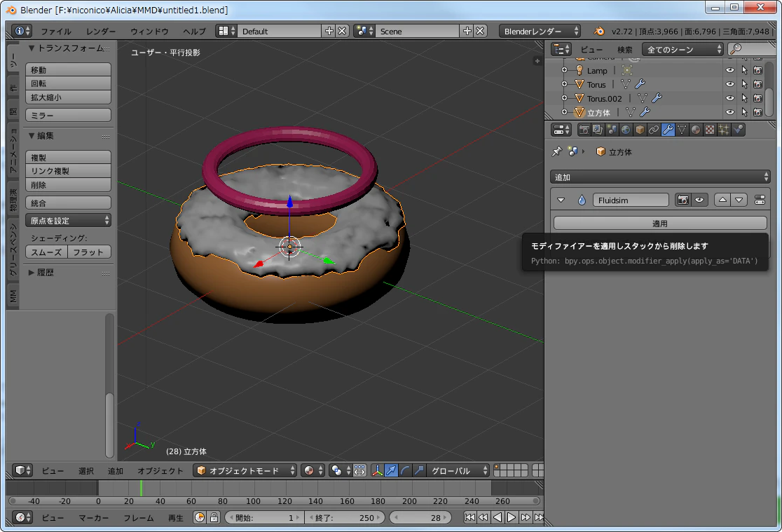Toggle Fluidsim modifier viewport eye
Viewport: 782px width, 532px height.
pos(700,200)
